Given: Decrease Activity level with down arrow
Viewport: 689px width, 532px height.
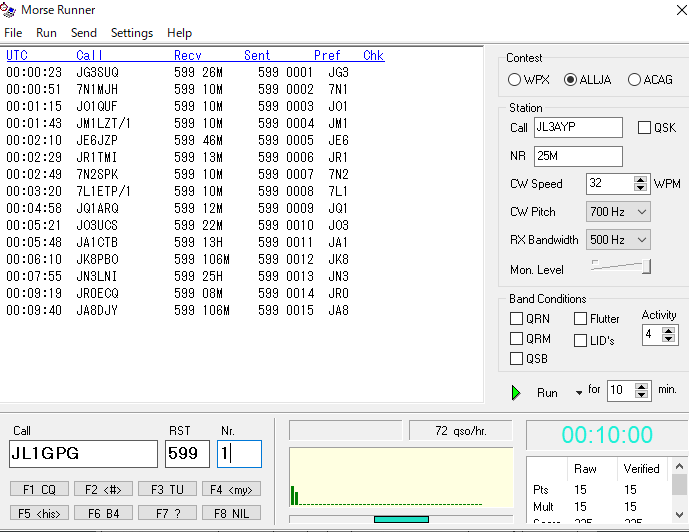Looking at the screenshot, I should (669, 339).
